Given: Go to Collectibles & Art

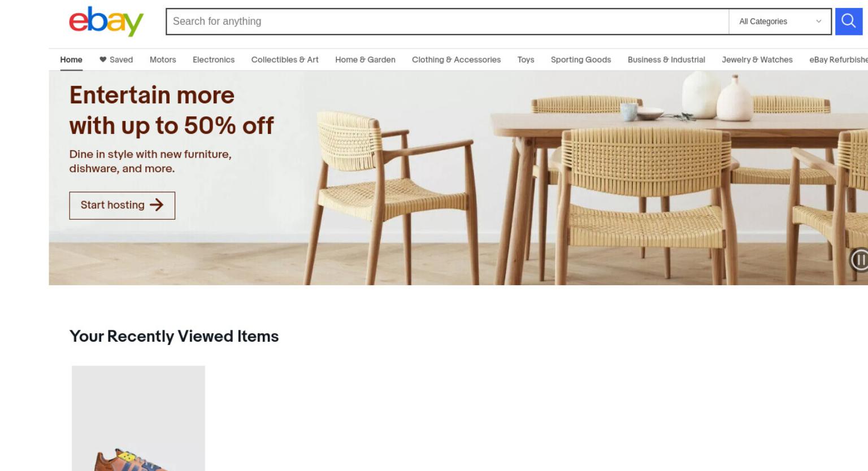Looking at the screenshot, I should pos(285,60).
